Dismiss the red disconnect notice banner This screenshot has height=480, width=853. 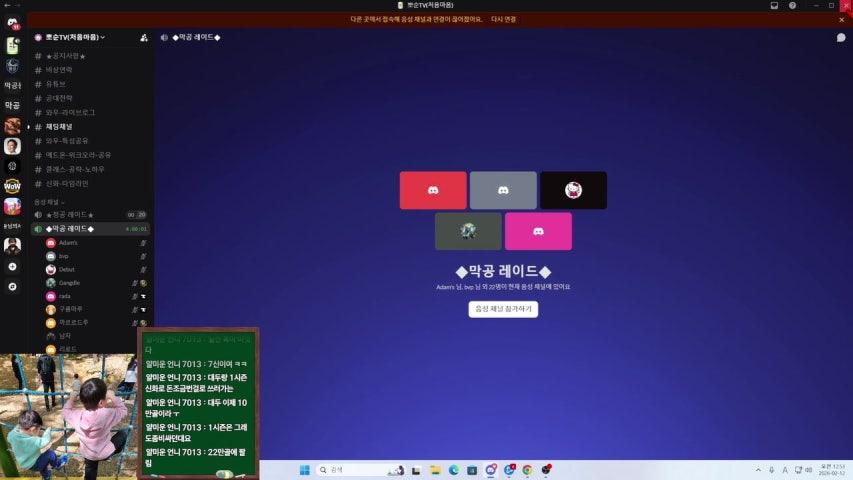click(841, 19)
